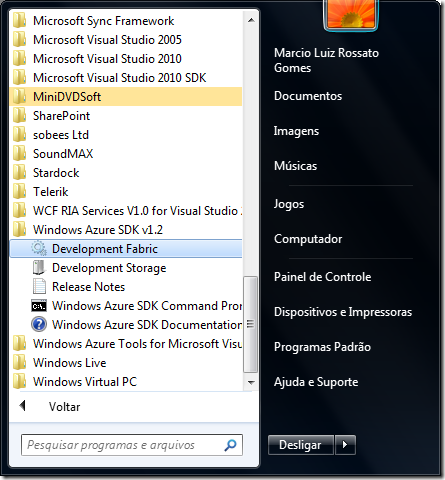
Task: Open shutdown options arrow next to Desligar
Action: pyautogui.click(x=345, y=445)
